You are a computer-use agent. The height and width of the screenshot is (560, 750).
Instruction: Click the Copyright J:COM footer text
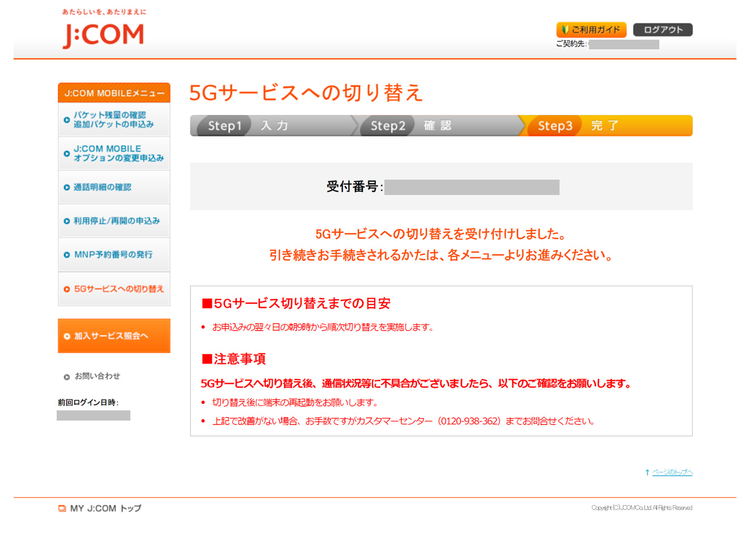[x=642, y=508]
